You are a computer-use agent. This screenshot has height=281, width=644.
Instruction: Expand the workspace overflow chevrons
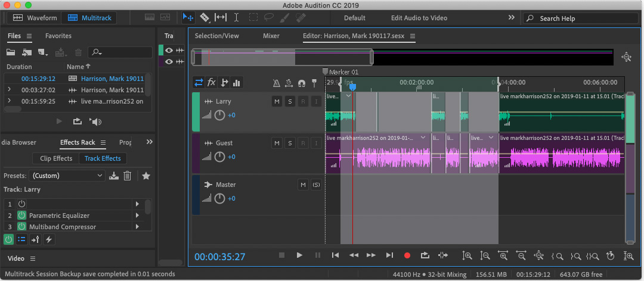click(512, 18)
